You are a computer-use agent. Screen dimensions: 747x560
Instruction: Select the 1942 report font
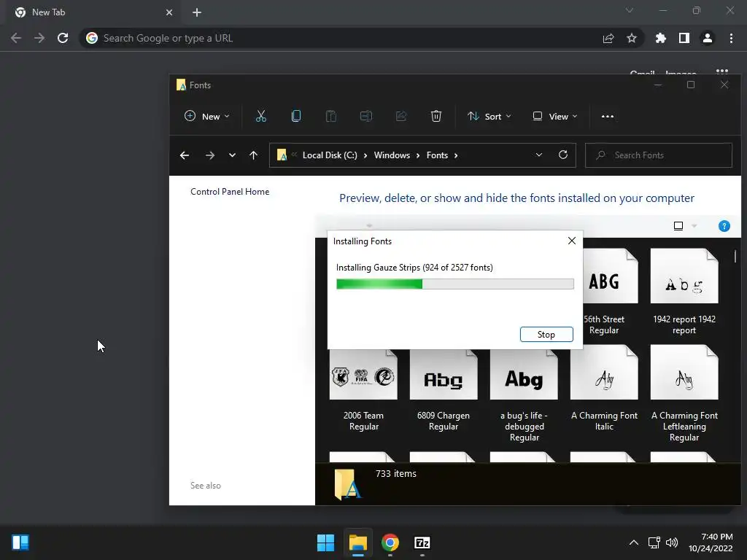(684, 292)
